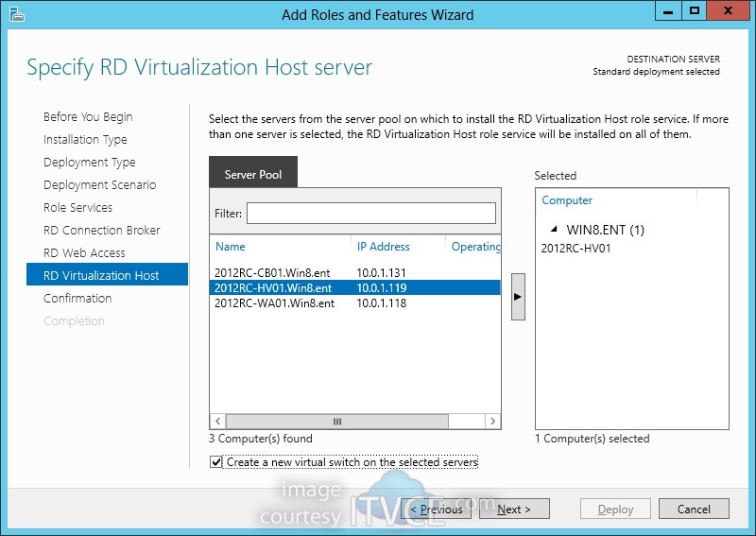Click the Next button
The width and height of the screenshot is (756, 536).
(x=514, y=509)
